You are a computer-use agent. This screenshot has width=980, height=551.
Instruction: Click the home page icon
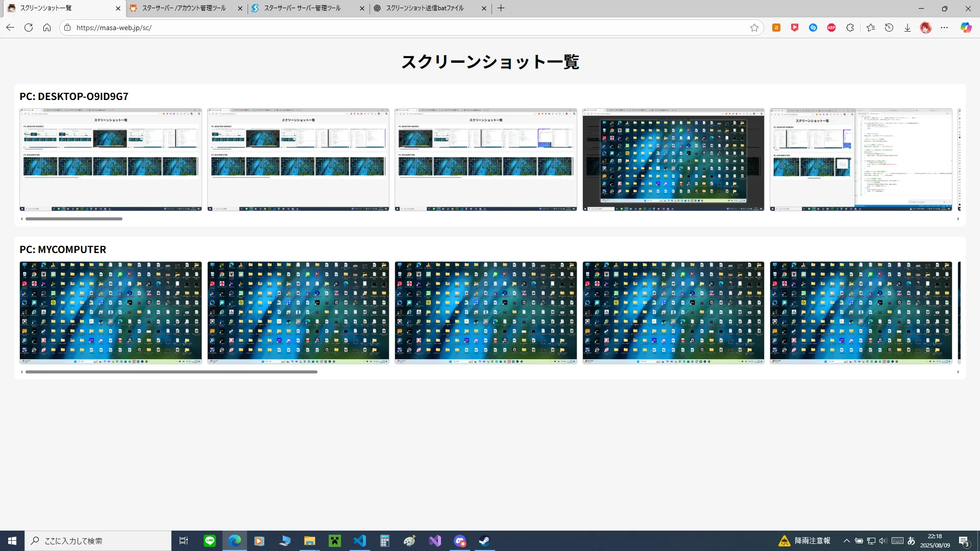tap(47, 28)
